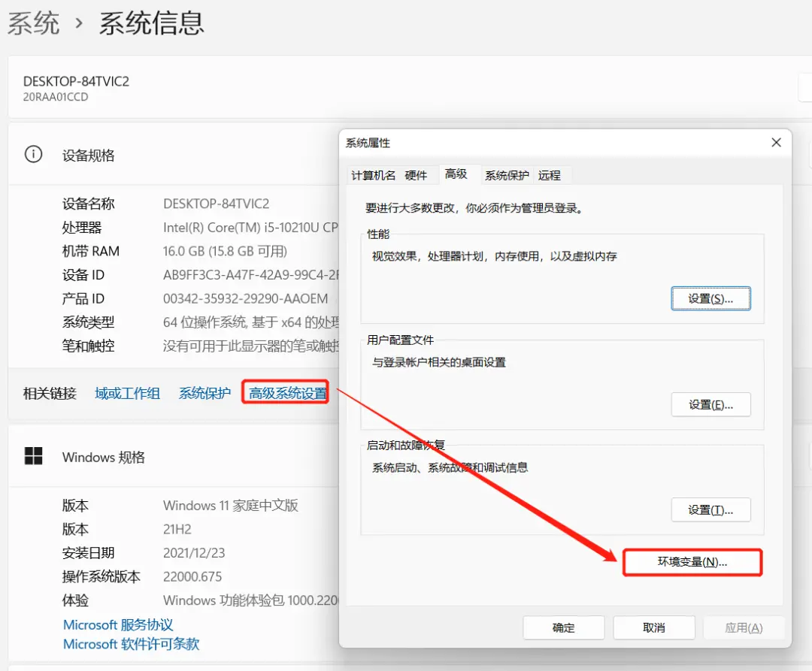The height and width of the screenshot is (671, 812).
Task: Click the 操作系统版本 label
Action: coord(101,576)
